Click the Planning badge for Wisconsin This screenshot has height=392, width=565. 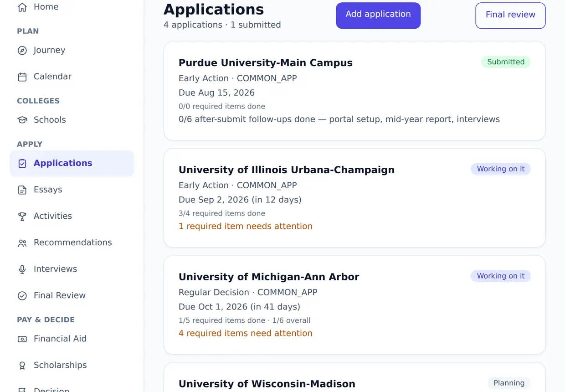tap(509, 383)
